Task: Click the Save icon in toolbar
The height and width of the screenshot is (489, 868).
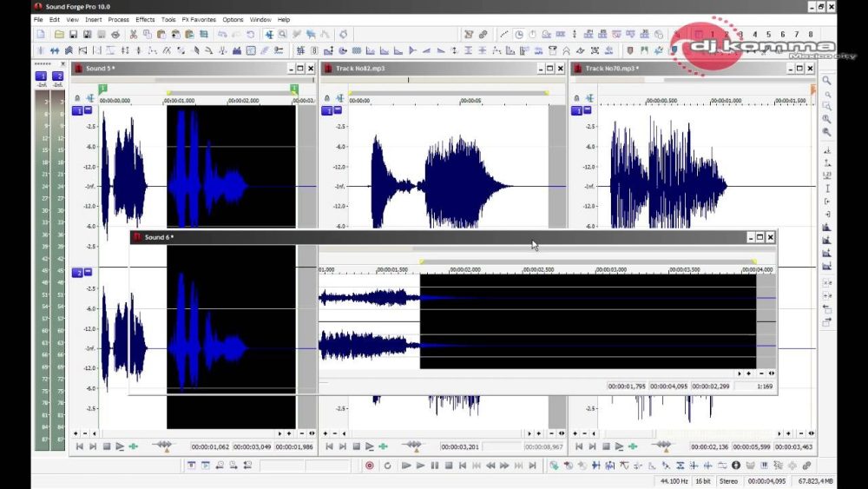Action: point(74,35)
